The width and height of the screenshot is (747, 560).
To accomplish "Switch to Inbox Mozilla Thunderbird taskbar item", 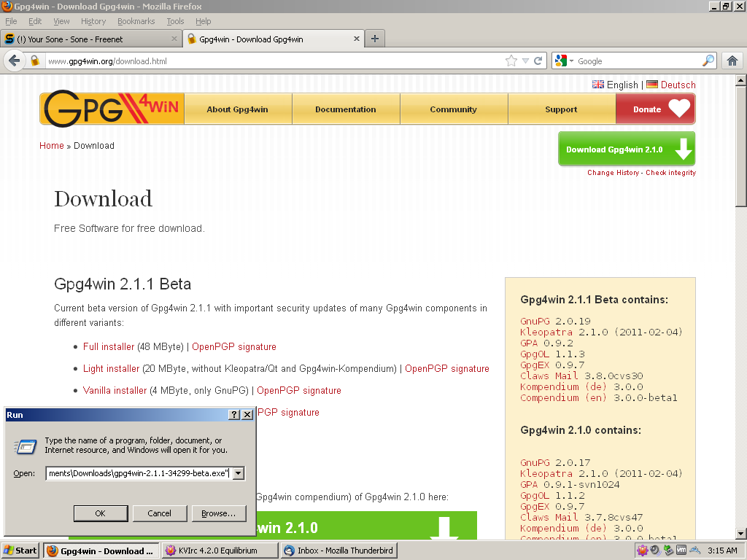I will point(338,551).
